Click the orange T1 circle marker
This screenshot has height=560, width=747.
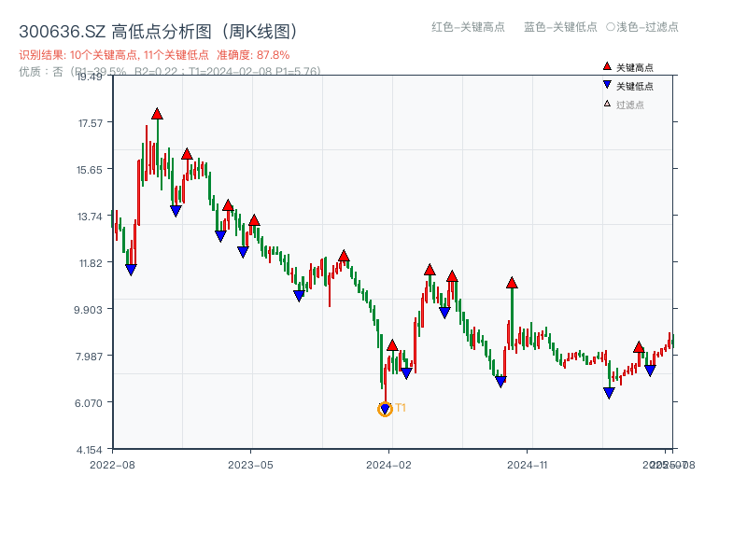click(385, 409)
